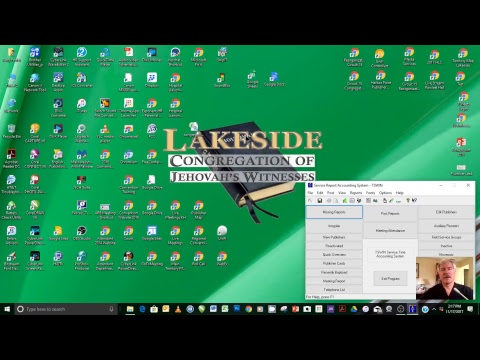Show hidden system tray icons chevron
This screenshot has height=360, width=480.
pos(434,309)
